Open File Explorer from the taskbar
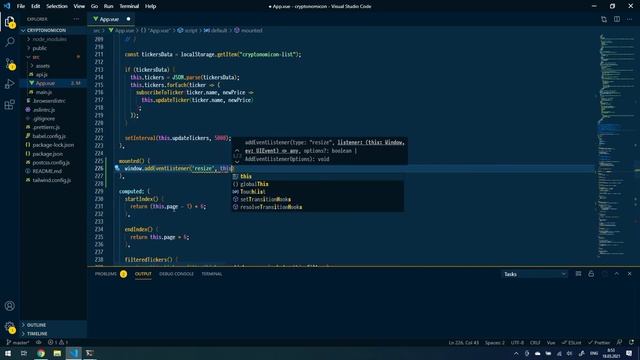640x360 pixels. tap(57, 353)
